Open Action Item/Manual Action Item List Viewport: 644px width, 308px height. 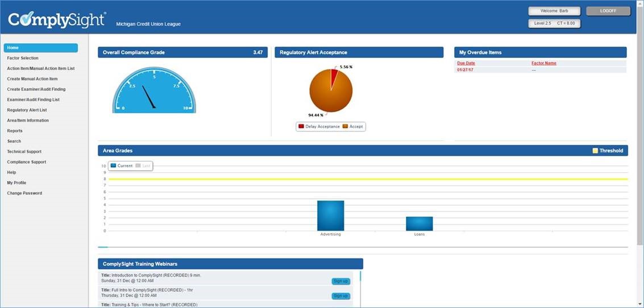pyautogui.click(x=41, y=69)
